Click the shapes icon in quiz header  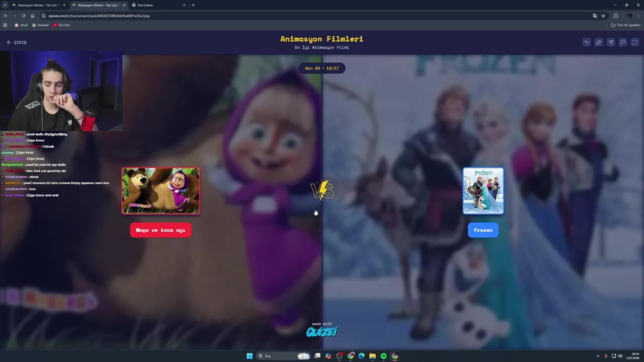tap(598, 42)
